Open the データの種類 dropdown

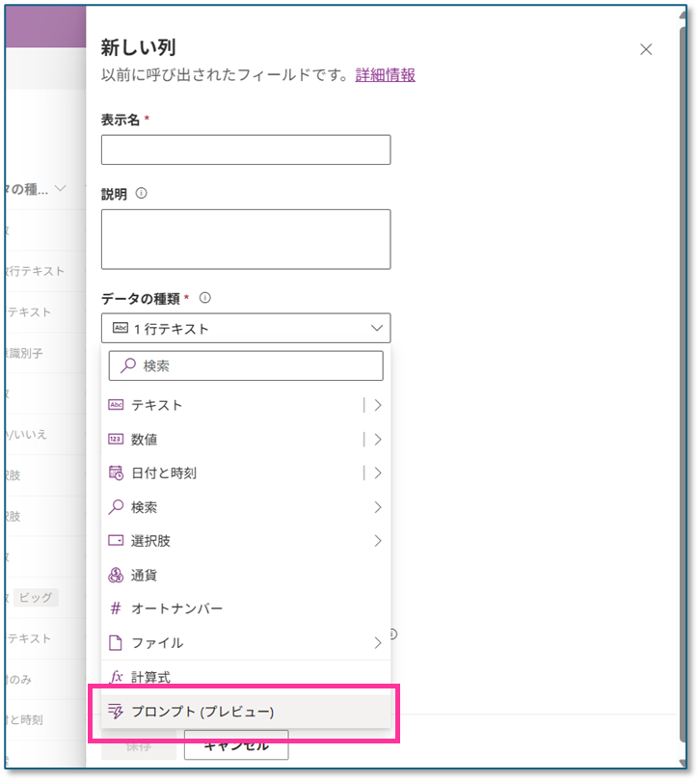tap(246, 329)
